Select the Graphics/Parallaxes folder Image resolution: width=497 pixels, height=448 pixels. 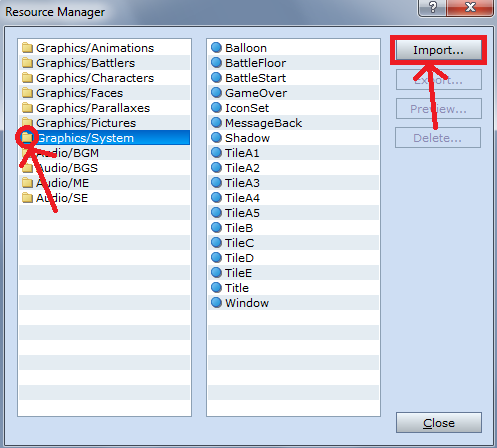(x=104, y=108)
